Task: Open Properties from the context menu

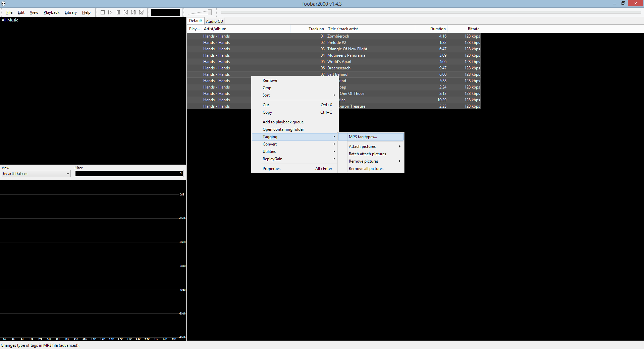Action: (295, 169)
